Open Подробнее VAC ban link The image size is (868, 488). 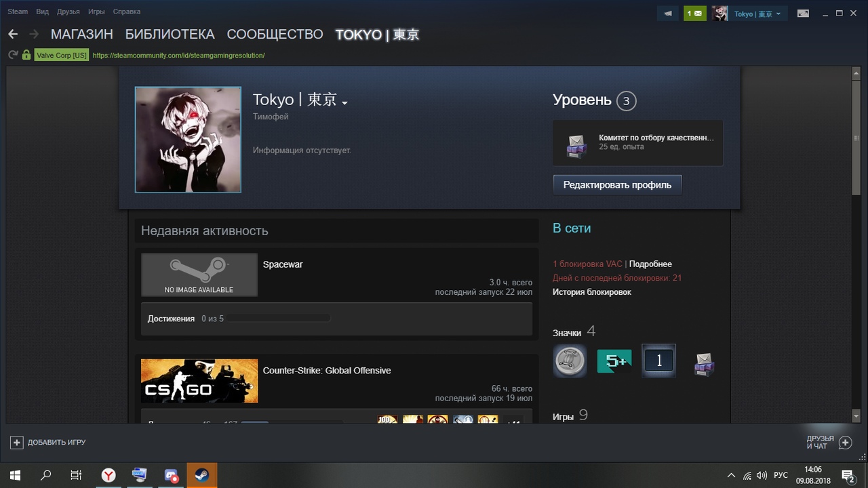pyautogui.click(x=650, y=264)
